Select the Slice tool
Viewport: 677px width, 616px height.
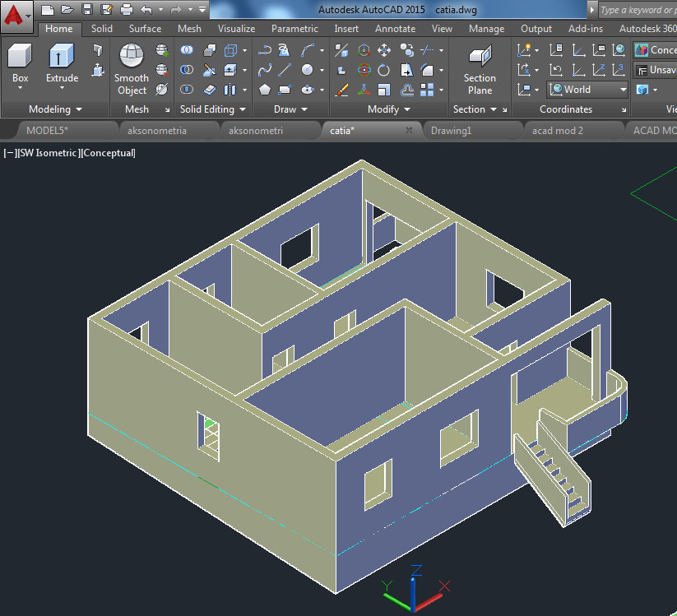[x=210, y=70]
